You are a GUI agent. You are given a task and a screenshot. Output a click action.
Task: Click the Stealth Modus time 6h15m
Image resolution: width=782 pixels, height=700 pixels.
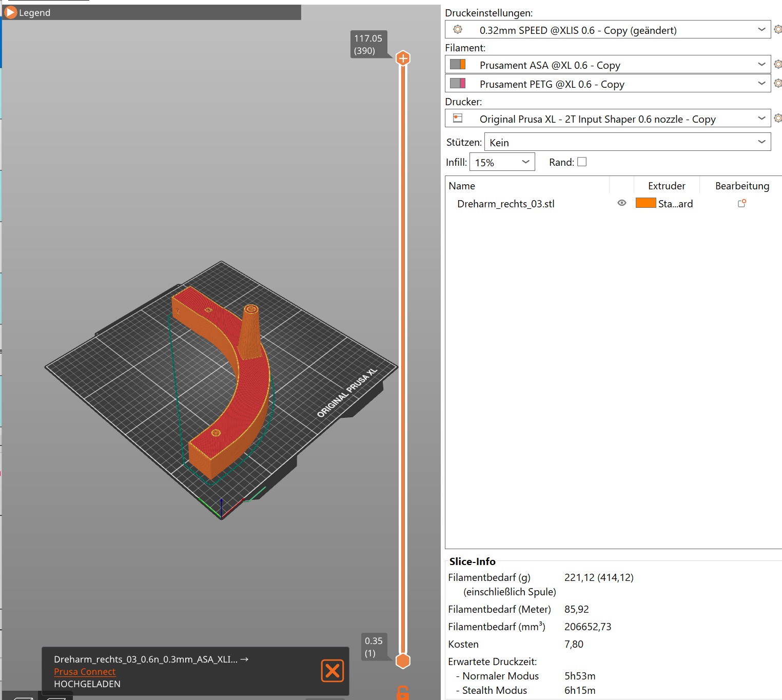point(580,690)
